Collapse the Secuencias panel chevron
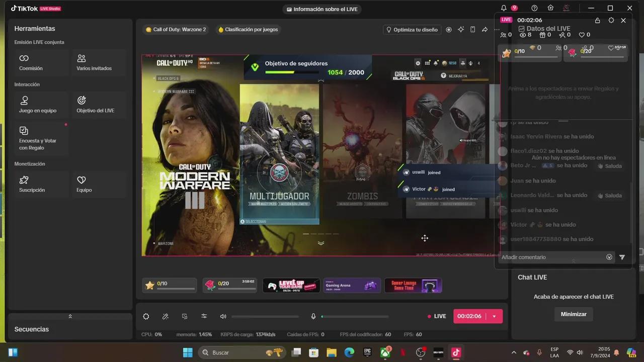The height and width of the screenshot is (362, 644). (x=70, y=316)
